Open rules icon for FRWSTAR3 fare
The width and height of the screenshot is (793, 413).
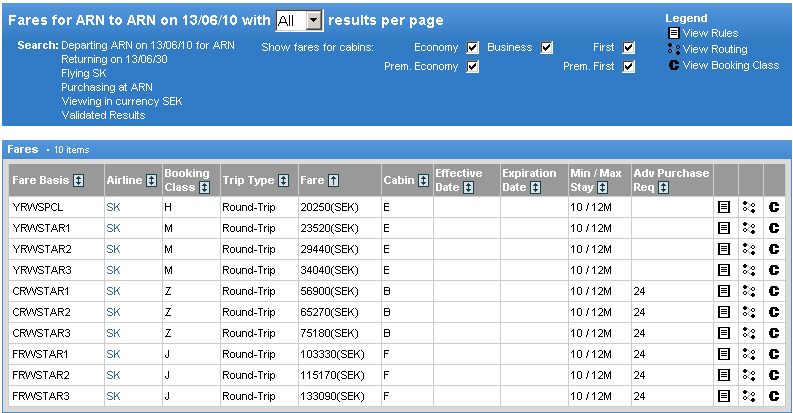[724, 396]
